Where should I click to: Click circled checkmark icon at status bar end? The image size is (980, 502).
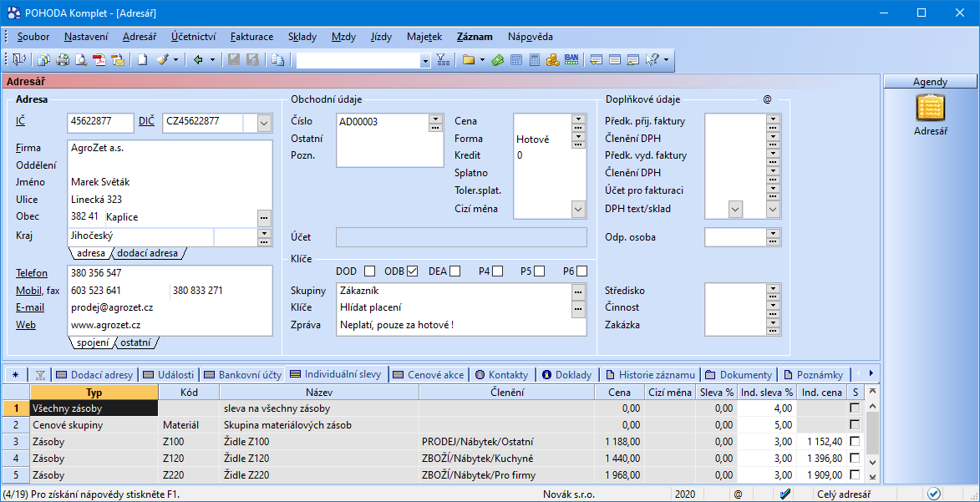[934, 494]
